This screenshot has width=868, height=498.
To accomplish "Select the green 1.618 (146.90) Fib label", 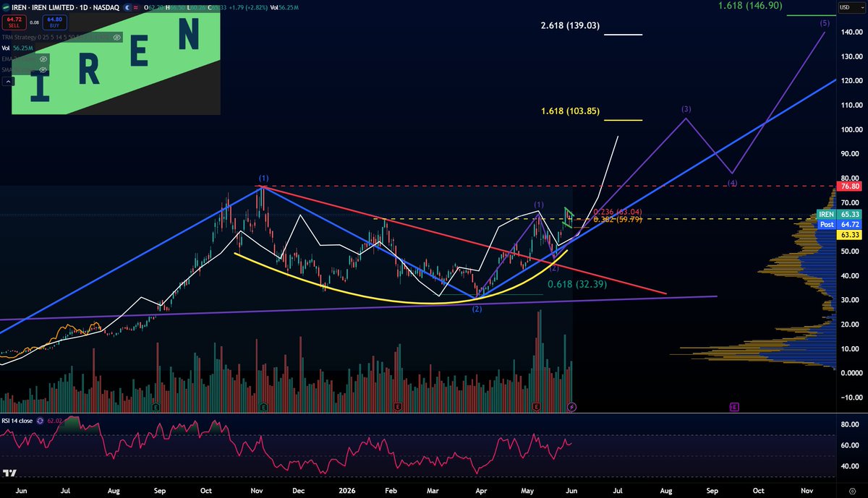I will [x=749, y=5].
